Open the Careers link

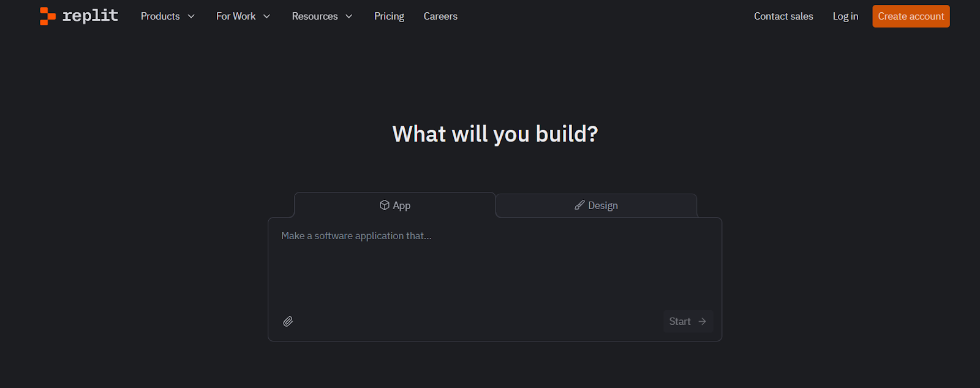[440, 17]
